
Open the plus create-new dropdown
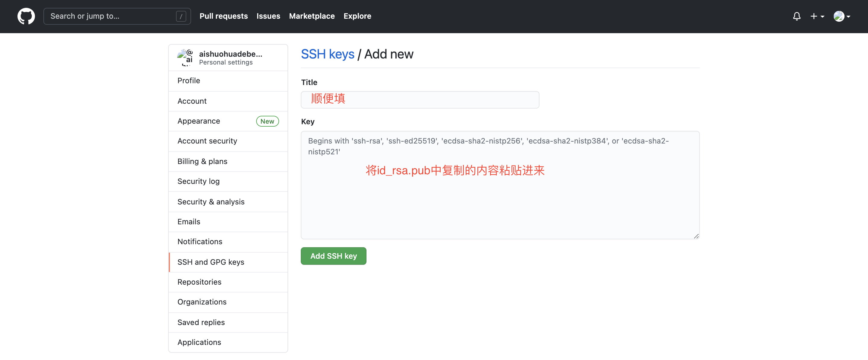click(x=817, y=16)
